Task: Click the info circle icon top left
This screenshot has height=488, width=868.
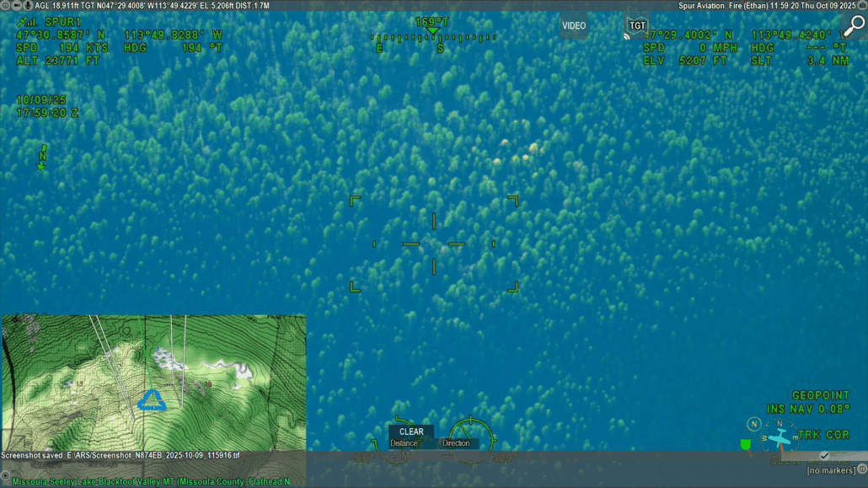Action: tap(5, 5)
